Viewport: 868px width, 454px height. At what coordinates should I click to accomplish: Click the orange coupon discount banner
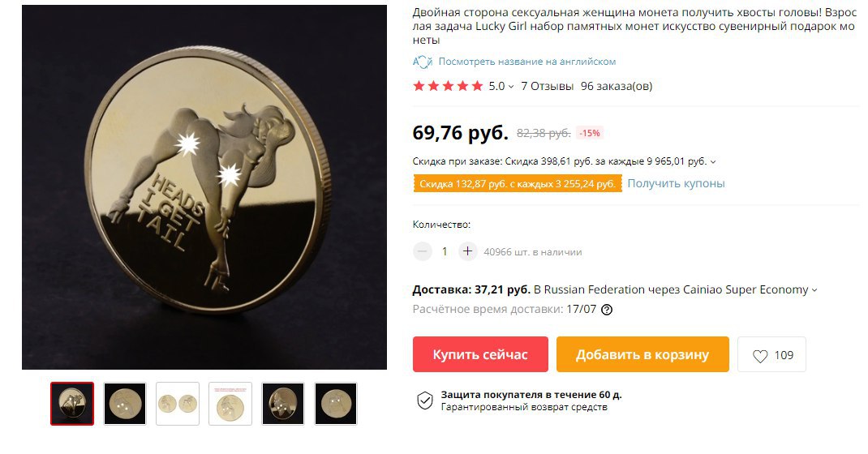click(518, 184)
